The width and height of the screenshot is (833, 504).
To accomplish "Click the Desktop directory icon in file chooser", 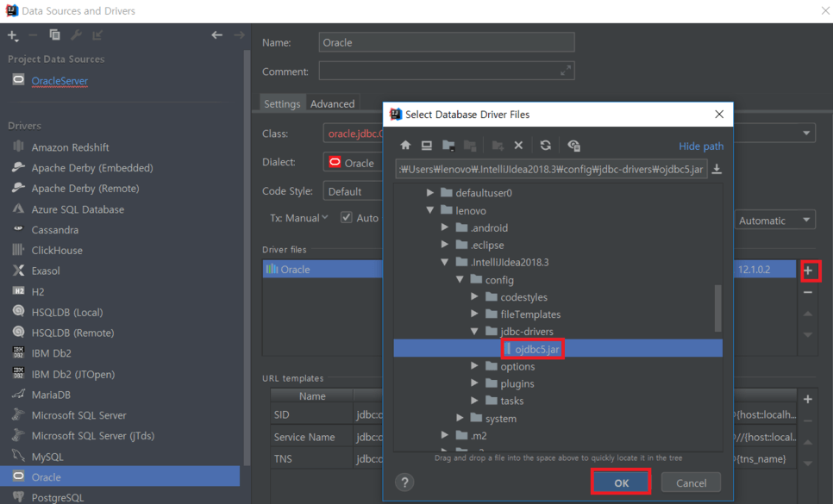I will (427, 146).
